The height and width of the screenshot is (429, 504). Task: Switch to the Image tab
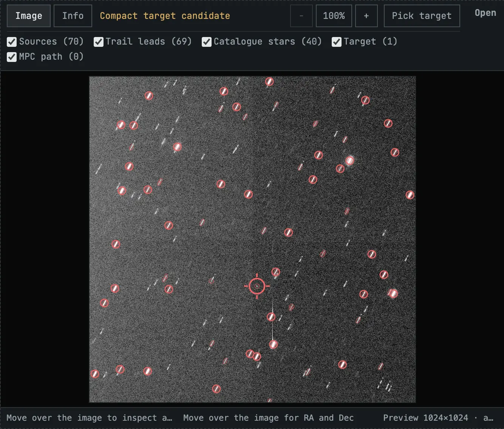click(x=29, y=16)
